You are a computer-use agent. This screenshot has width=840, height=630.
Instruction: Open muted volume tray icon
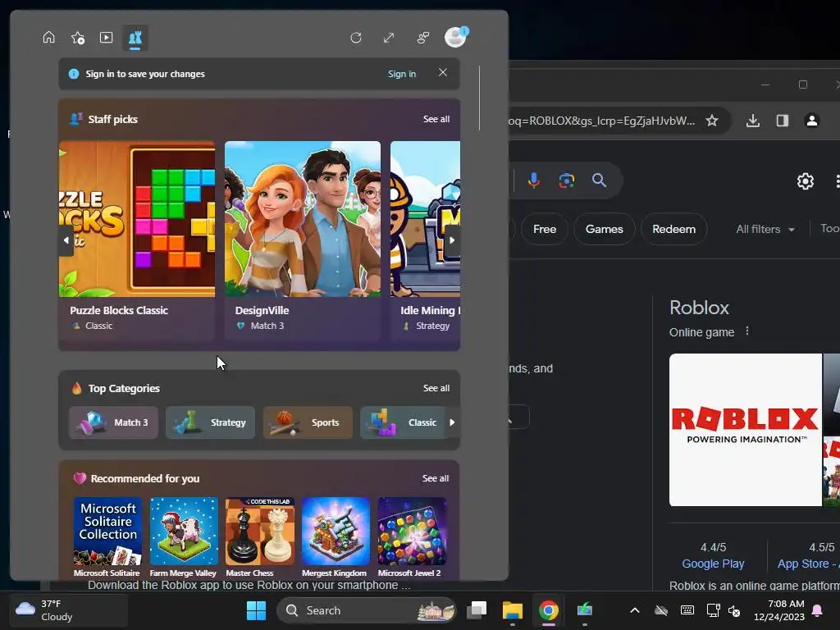point(734,610)
